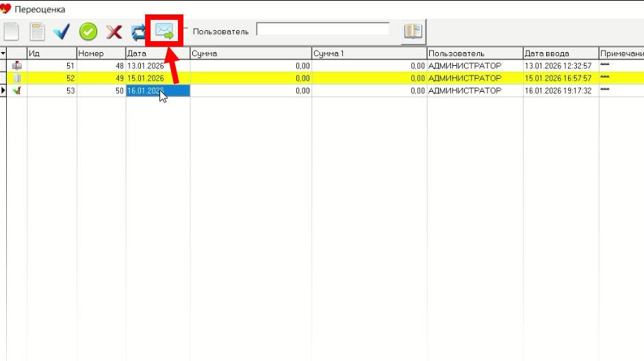Viewport: 644px width, 361px height.
Task: Refresh the list with blue arrows icon
Action: pos(138,32)
